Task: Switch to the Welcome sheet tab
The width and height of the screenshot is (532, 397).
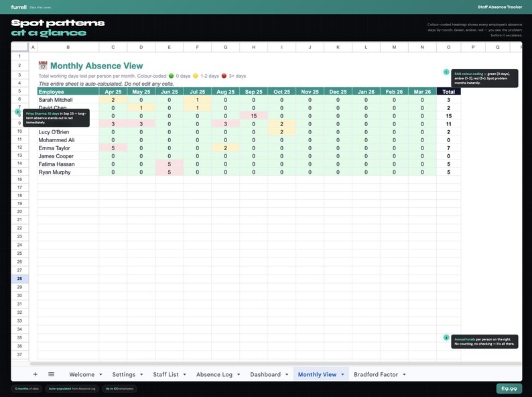Action: coord(82,374)
